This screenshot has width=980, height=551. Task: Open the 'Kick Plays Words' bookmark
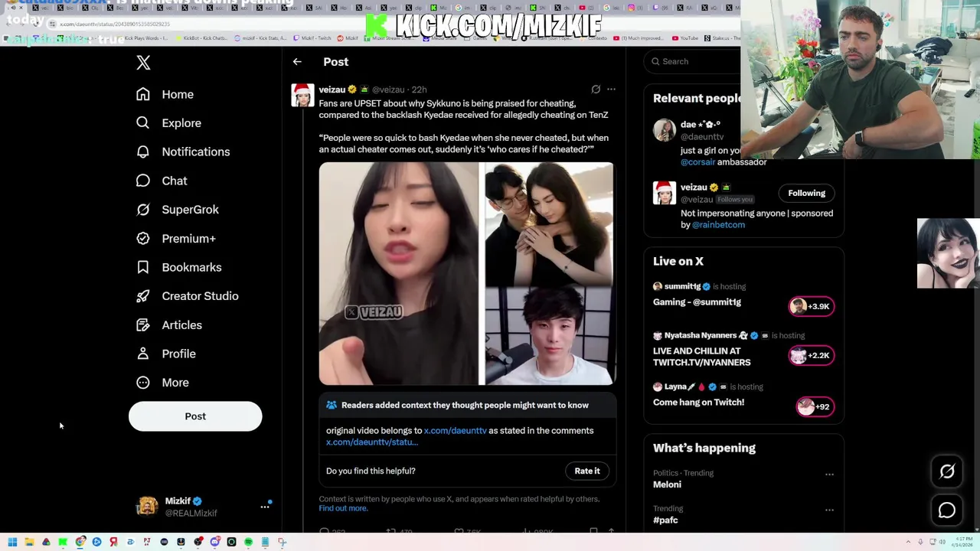pos(142,38)
